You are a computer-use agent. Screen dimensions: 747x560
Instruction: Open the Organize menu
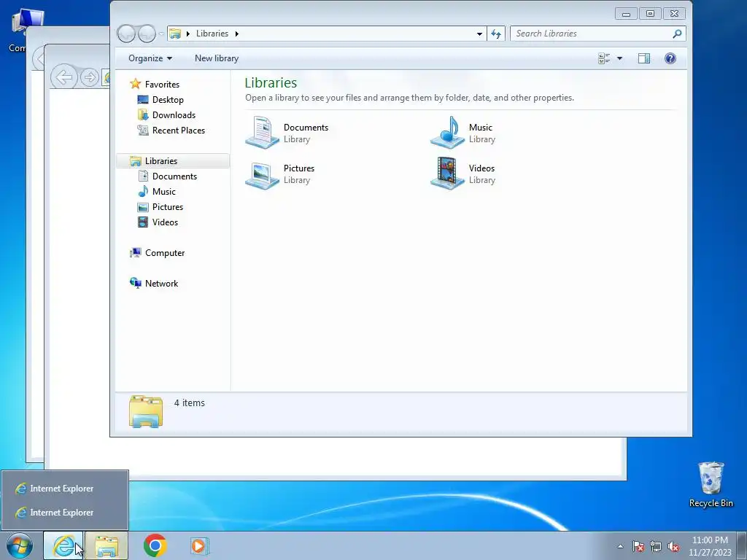click(x=150, y=58)
